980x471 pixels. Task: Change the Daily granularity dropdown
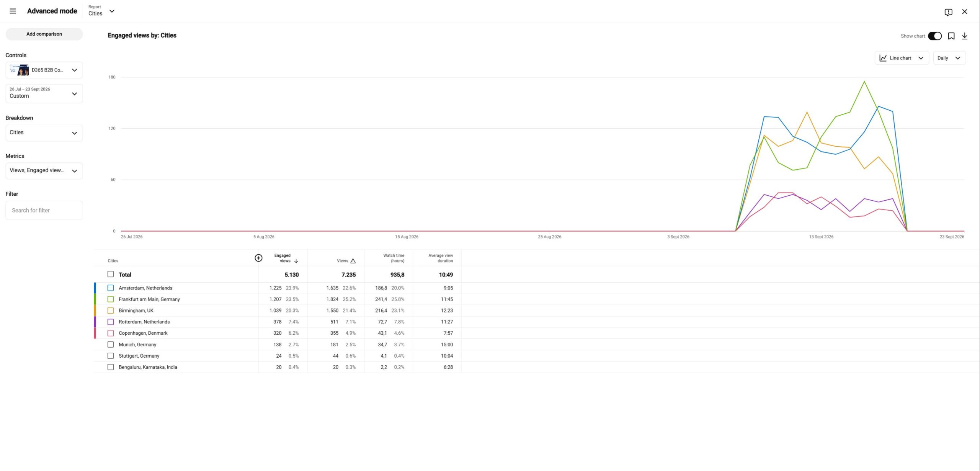coord(949,58)
